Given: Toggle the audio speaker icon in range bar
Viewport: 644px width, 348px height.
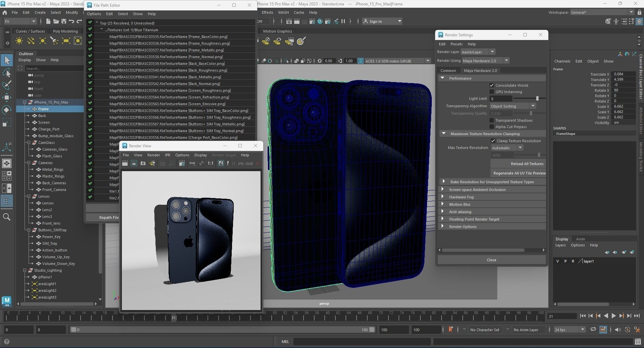Looking at the screenshot, I should pos(618,330).
